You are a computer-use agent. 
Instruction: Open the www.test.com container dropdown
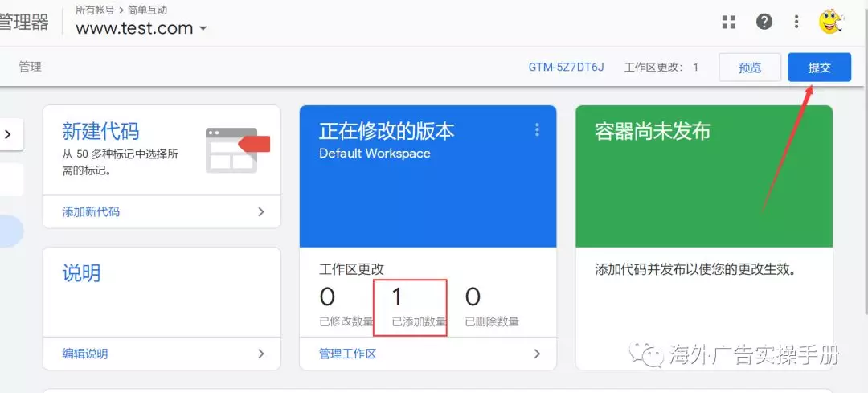141,28
